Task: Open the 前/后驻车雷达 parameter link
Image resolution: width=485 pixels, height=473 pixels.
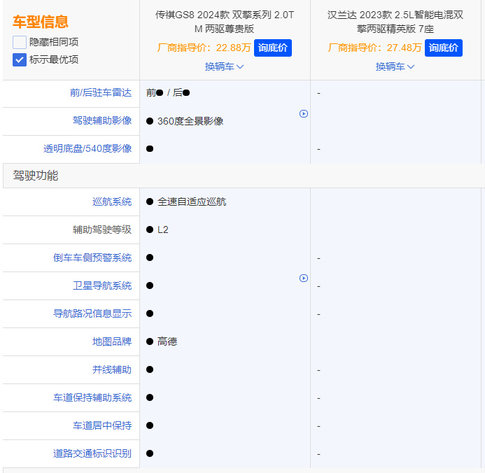Action: pyautogui.click(x=101, y=93)
